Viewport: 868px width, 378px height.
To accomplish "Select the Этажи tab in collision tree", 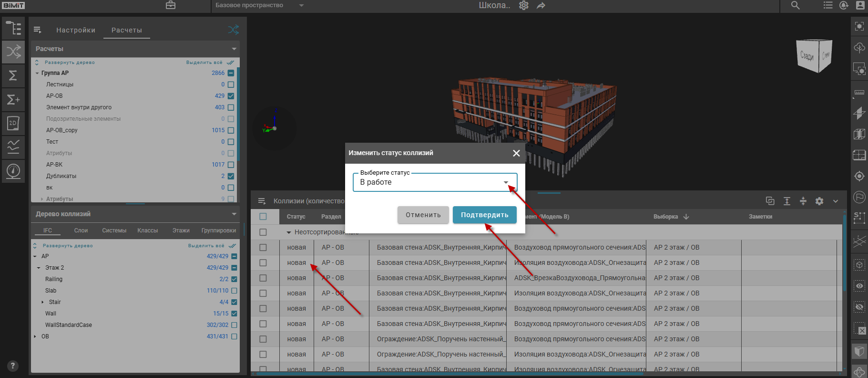I will coord(181,231).
